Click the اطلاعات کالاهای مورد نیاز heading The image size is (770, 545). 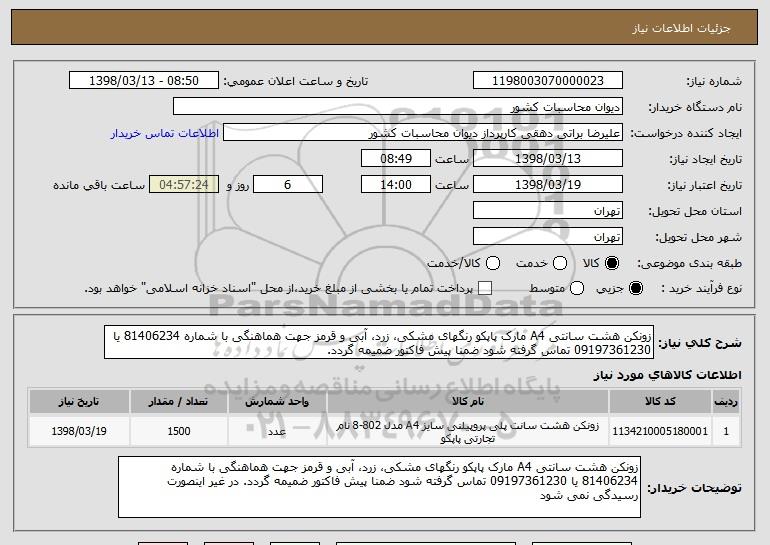[667, 375]
